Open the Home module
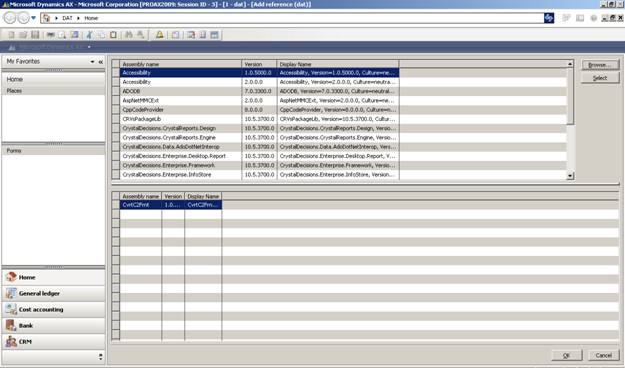The width and height of the screenshot is (625, 368). (x=53, y=277)
